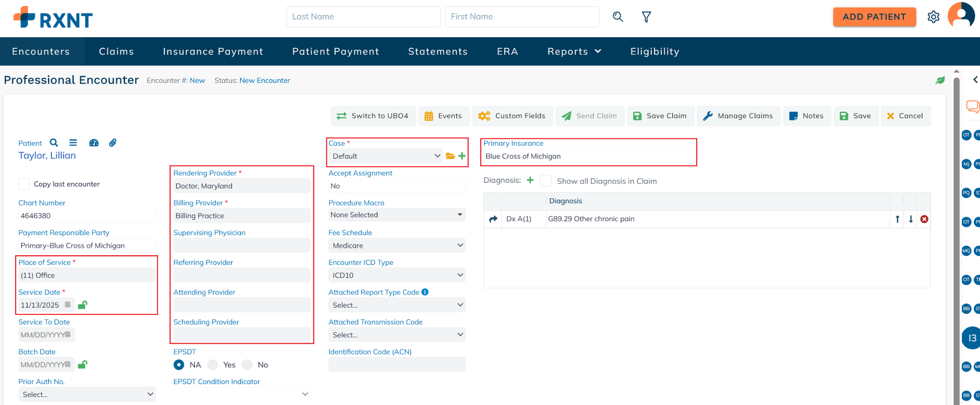Image resolution: width=980 pixels, height=405 pixels.
Task: Expand the Fee Schedule dropdown
Action: click(x=396, y=246)
